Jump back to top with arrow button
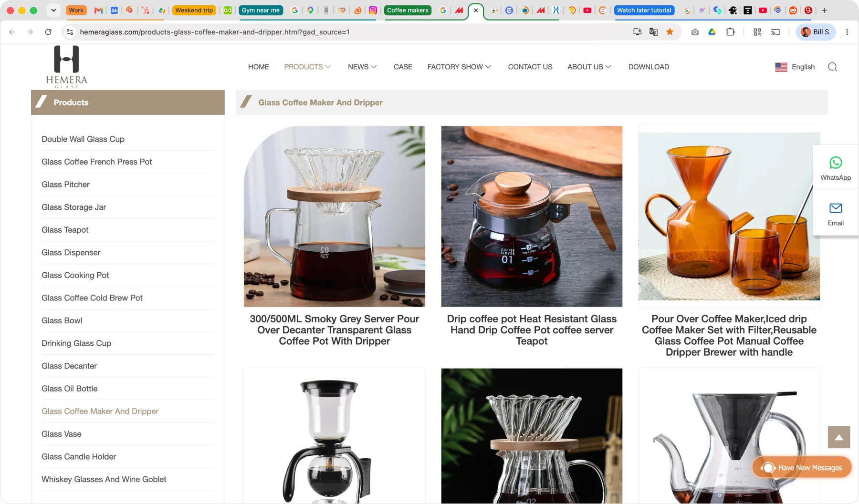Screen dimensions: 859x504 (x=839, y=437)
